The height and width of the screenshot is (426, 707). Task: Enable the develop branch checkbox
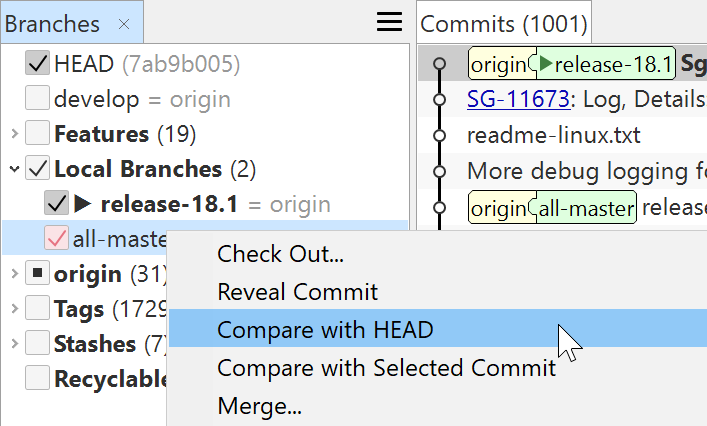pos(37,99)
